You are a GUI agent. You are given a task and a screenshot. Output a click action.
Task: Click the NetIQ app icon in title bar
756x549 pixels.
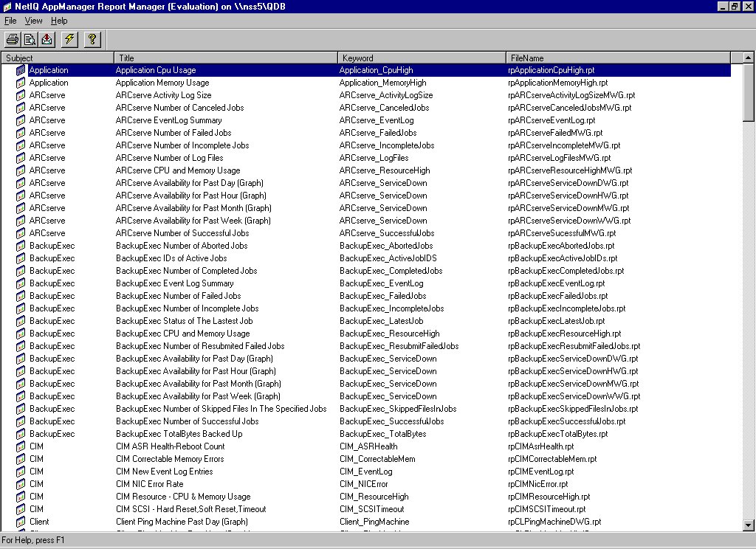(7, 6)
